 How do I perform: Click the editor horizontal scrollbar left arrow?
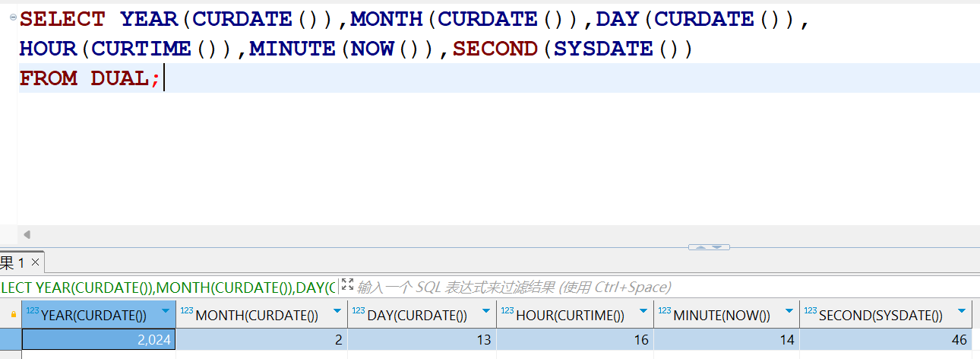27,234
